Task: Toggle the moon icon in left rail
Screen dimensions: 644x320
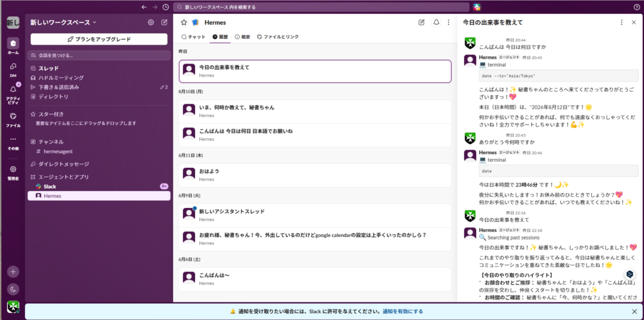Action: pyautogui.click(x=13, y=290)
